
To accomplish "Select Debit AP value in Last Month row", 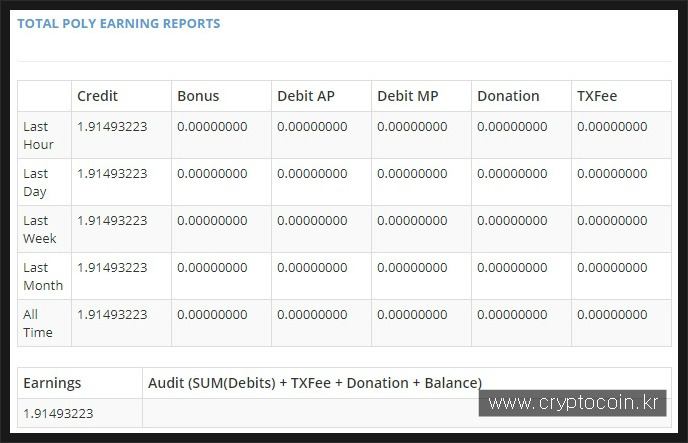I will tap(312, 267).
